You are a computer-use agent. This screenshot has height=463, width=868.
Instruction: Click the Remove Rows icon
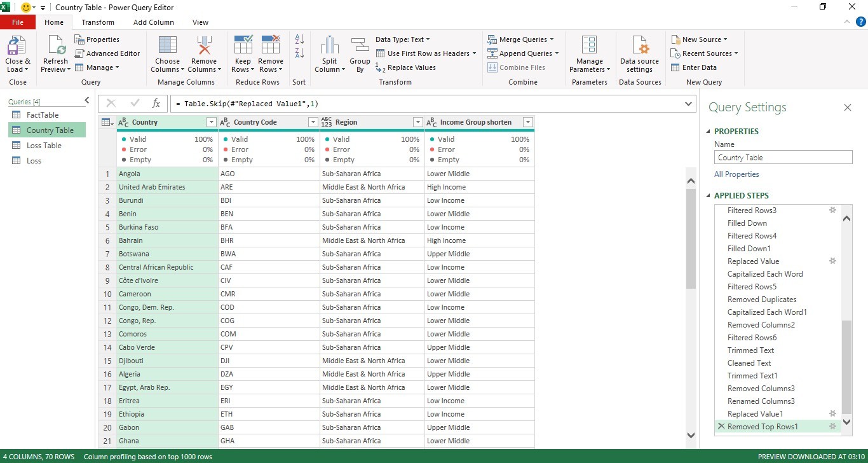(x=271, y=46)
